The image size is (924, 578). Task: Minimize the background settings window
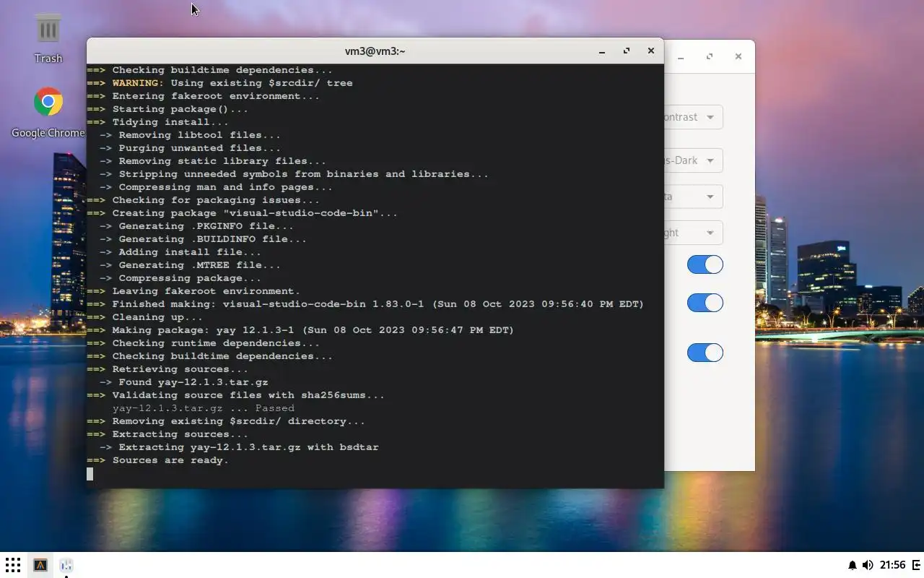click(x=681, y=56)
